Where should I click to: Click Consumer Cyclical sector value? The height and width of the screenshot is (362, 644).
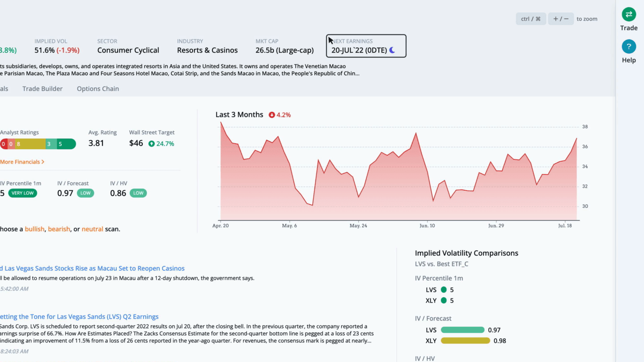(128, 50)
